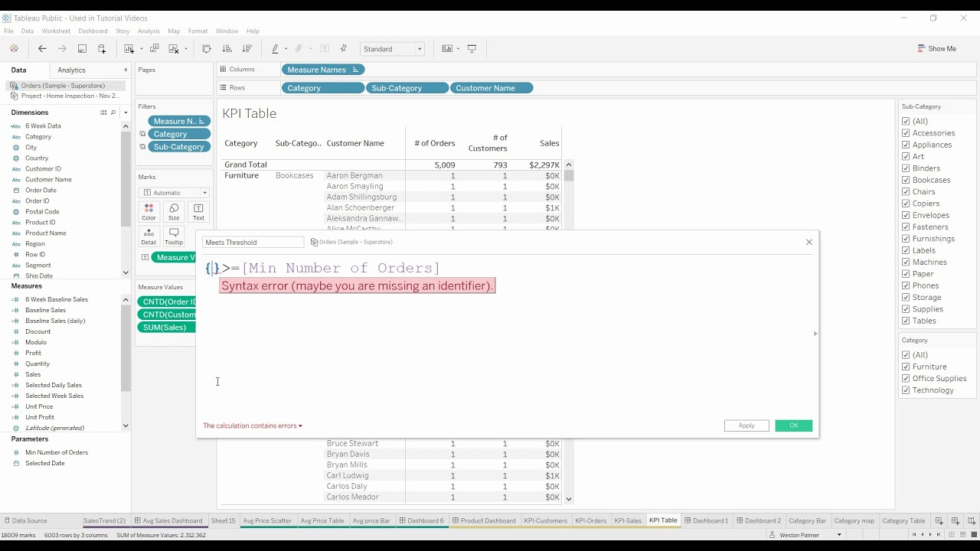Viewport: 980px width, 551px height.
Task: Click the Size button on the Marks card
Action: click(174, 212)
